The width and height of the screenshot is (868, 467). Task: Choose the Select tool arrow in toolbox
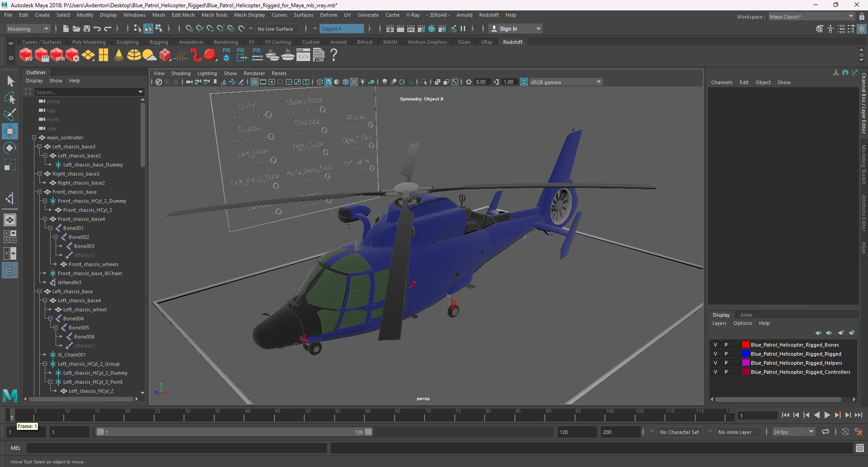pos(10,81)
